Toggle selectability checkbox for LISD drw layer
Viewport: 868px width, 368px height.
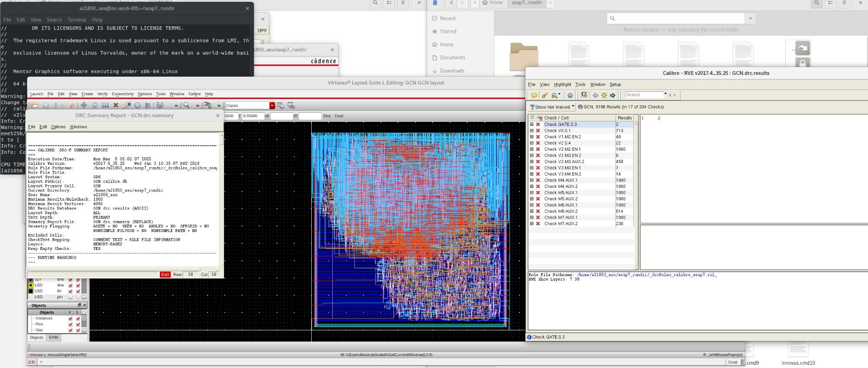(x=78, y=285)
